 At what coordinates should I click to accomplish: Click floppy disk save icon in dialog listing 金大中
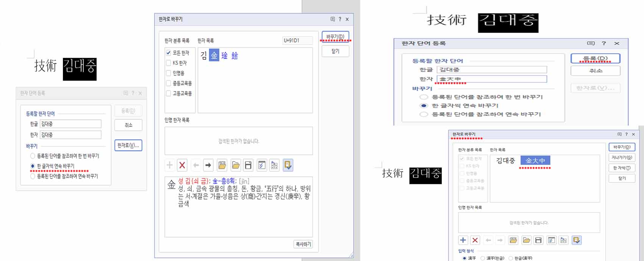coord(538,240)
